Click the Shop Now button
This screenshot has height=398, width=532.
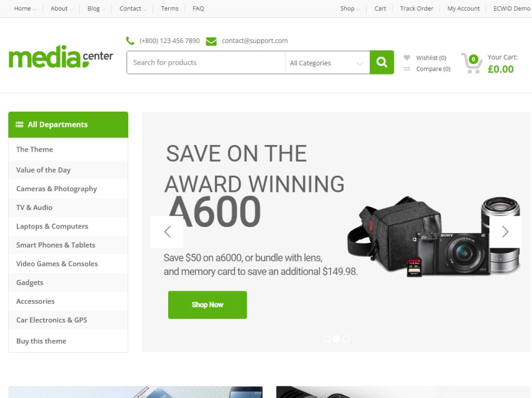point(207,304)
